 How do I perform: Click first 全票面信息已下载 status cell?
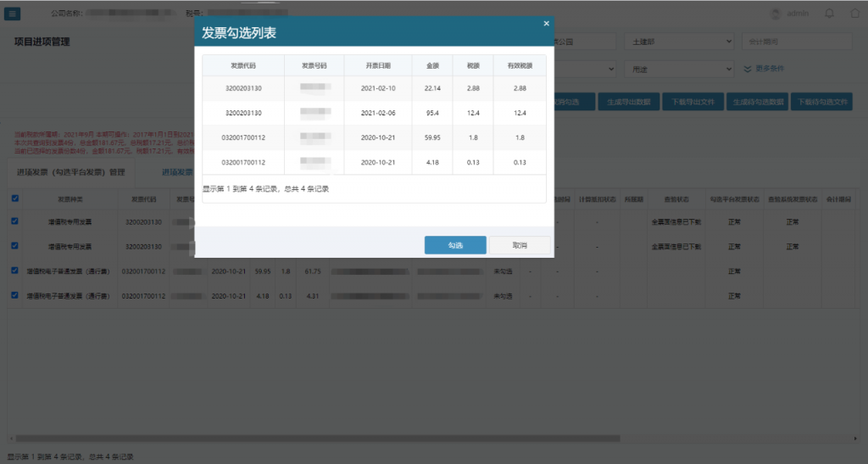[676, 222]
